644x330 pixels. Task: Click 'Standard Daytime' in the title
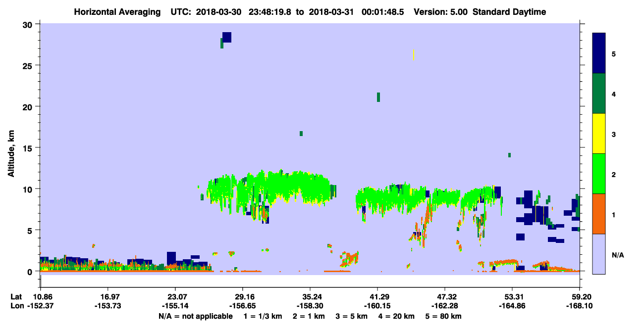(x=509, y=12)
